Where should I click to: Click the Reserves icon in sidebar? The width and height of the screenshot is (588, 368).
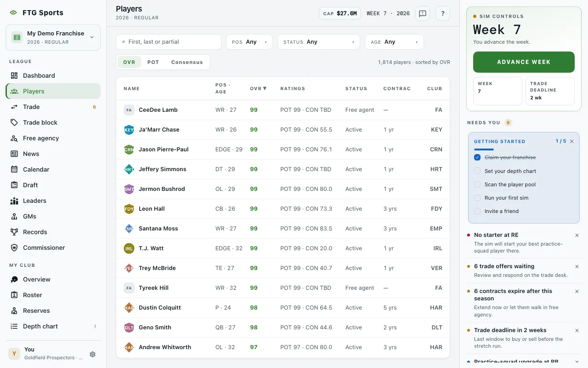14,310
